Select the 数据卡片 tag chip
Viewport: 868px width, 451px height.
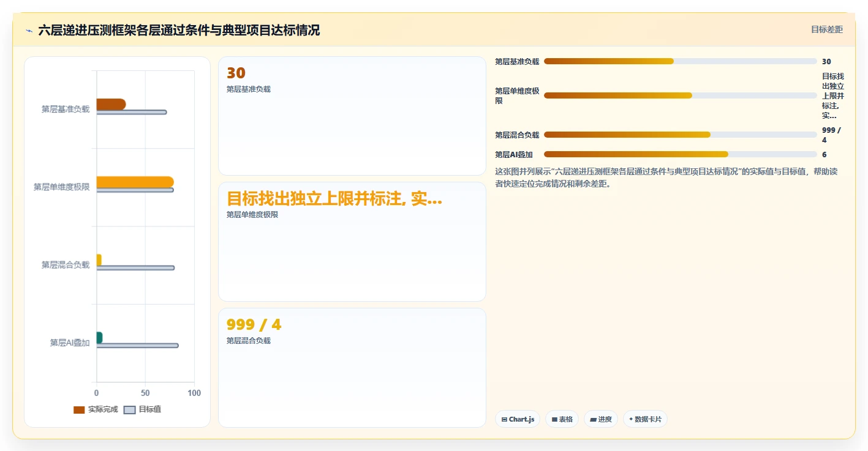click(645, 419)
